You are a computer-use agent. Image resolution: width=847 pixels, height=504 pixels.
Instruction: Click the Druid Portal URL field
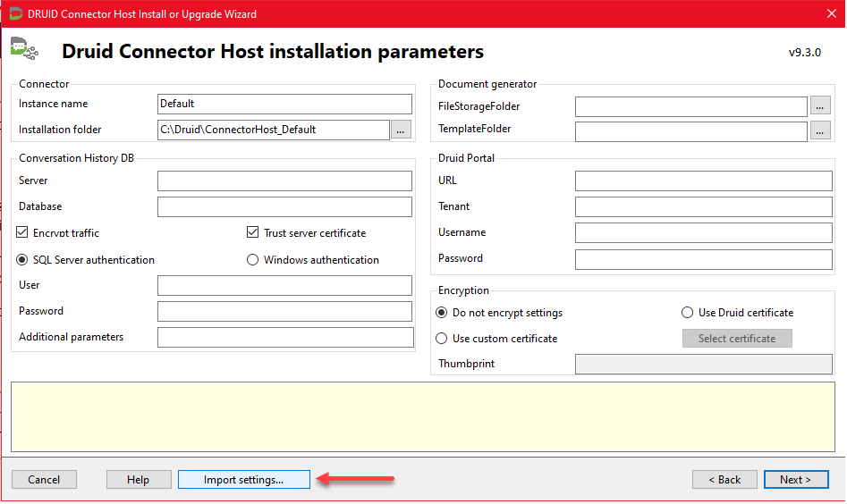pyautogui.click(x=703, y=181)
